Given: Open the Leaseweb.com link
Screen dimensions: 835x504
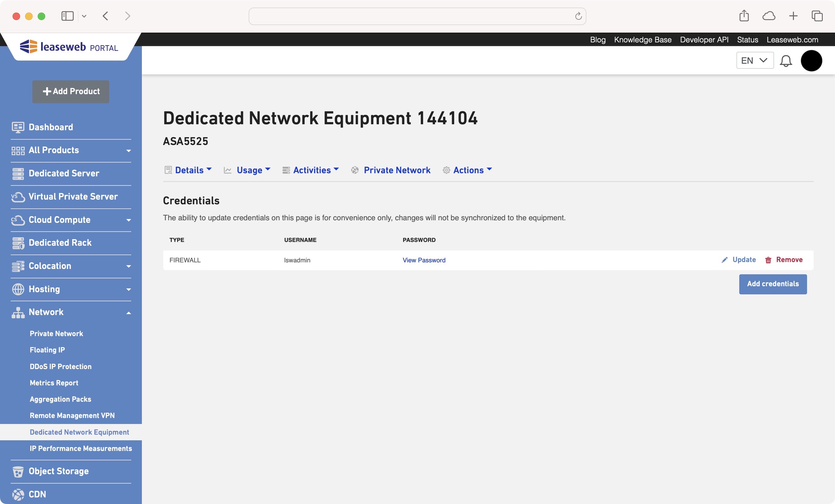Looking at the screenshot, I should coord(792,40).
